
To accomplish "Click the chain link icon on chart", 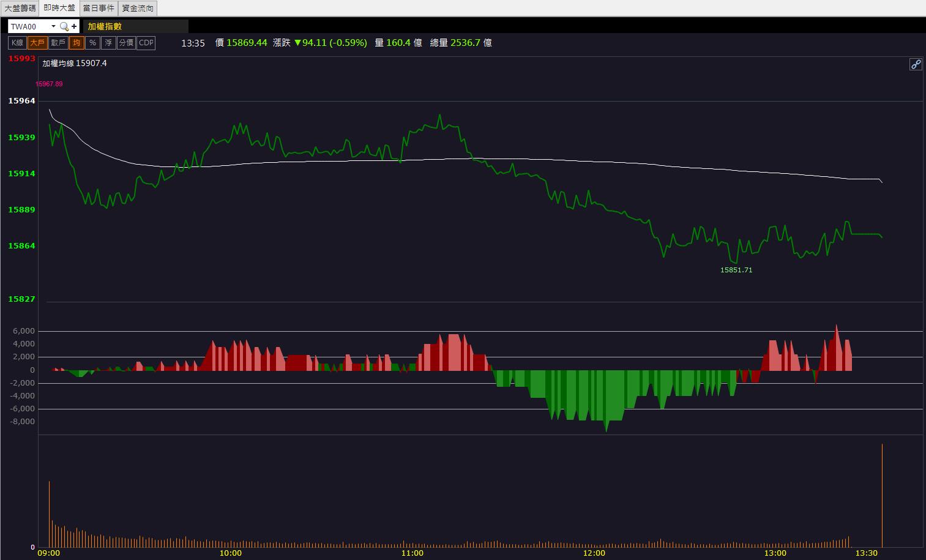I will tap(916, 64).
